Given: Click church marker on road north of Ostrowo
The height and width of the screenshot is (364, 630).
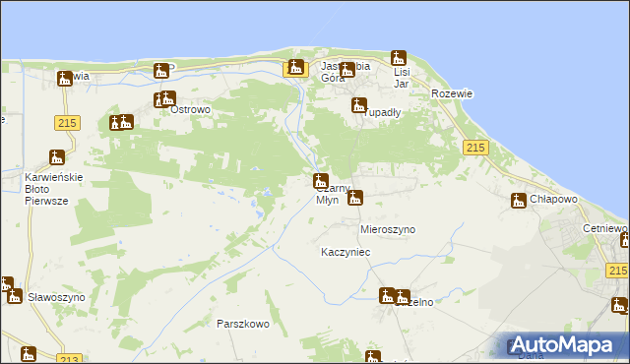Looking at the screenshot, I should 161,71.
